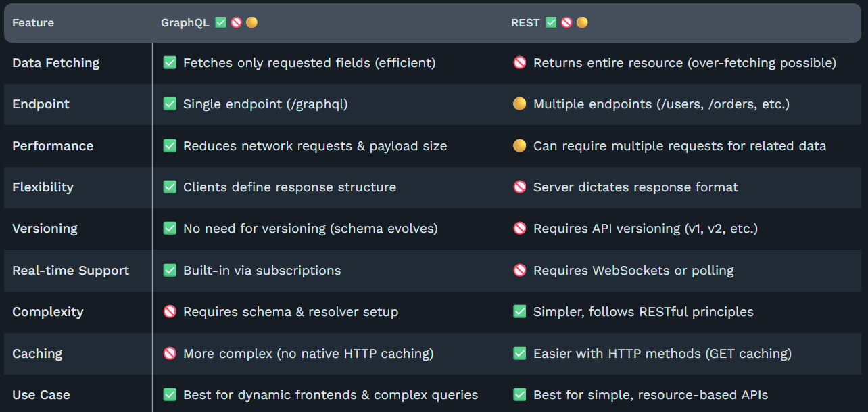Click text 'Fetches only requested fields (efficient)'
868x412 pixels.
coord(310,63)
